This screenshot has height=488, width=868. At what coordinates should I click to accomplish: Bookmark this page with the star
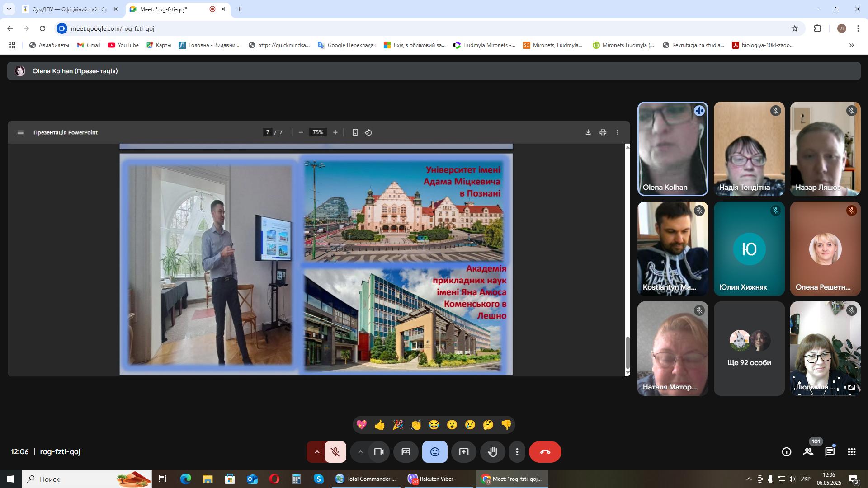point(795,28)
